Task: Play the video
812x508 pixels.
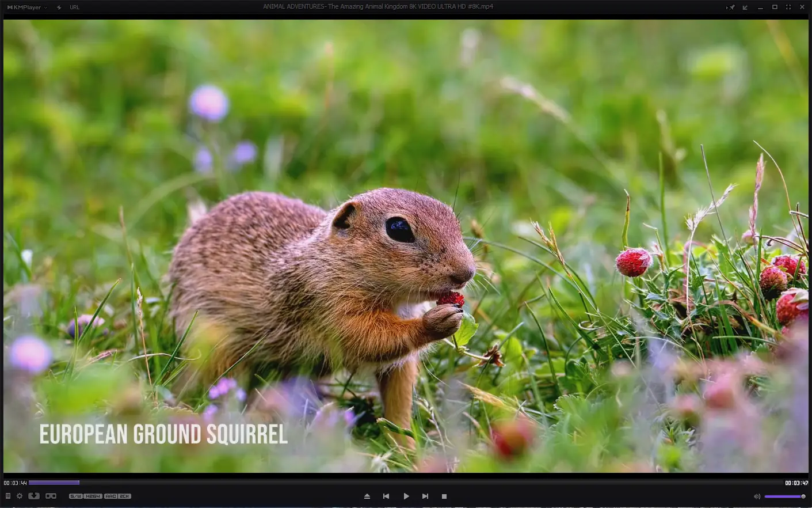Action: tap(406, 496)
